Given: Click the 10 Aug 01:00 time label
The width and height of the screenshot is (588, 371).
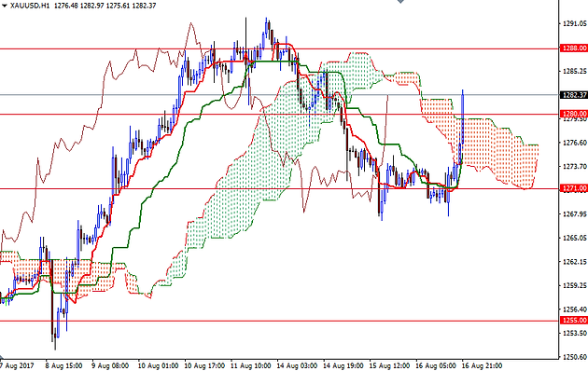Looking at the screenshot, I should pos(158,365).
